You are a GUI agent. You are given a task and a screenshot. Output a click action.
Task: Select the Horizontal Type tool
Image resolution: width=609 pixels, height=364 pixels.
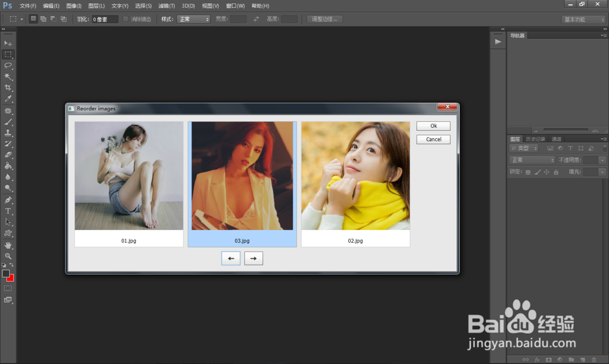coord(8,211)
